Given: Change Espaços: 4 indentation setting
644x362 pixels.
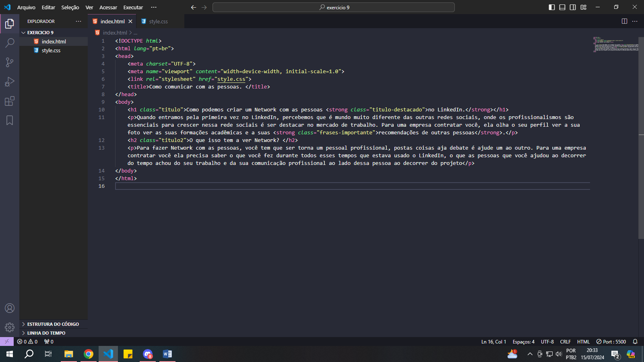Looking at the screenshot, I should [524, 341].
